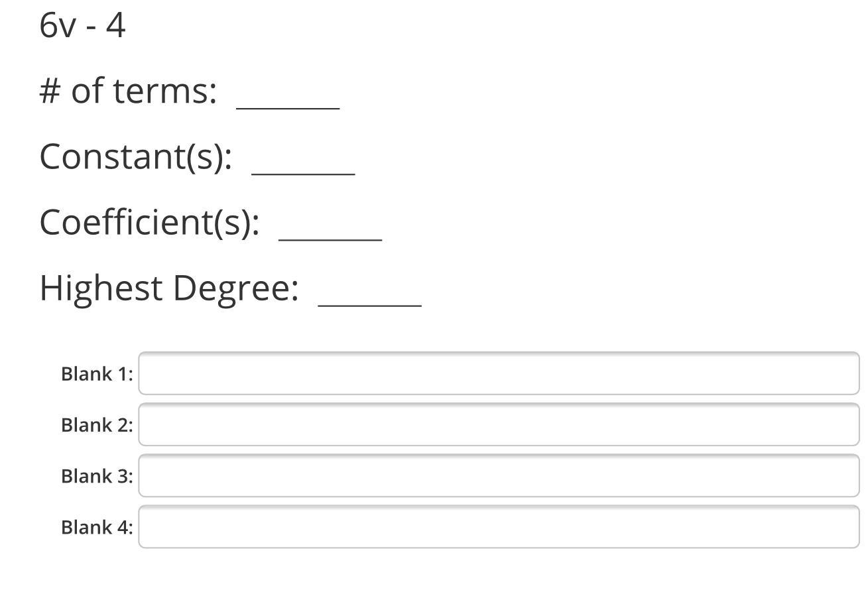Click the "of terms:" text
Screen dimensions: 868x596
point(144,91)
